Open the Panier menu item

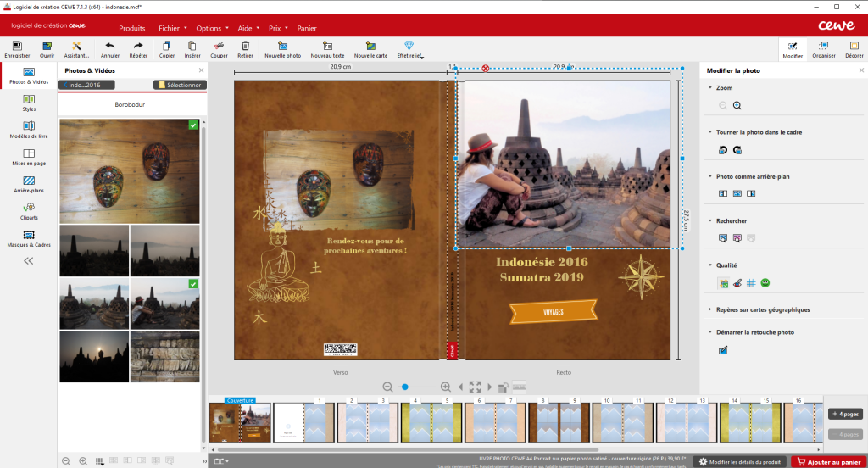point(306,28)
